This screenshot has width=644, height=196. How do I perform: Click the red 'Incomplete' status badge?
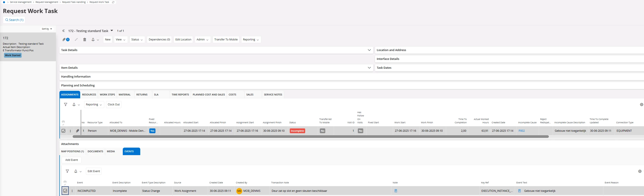(x=297, y=131)
